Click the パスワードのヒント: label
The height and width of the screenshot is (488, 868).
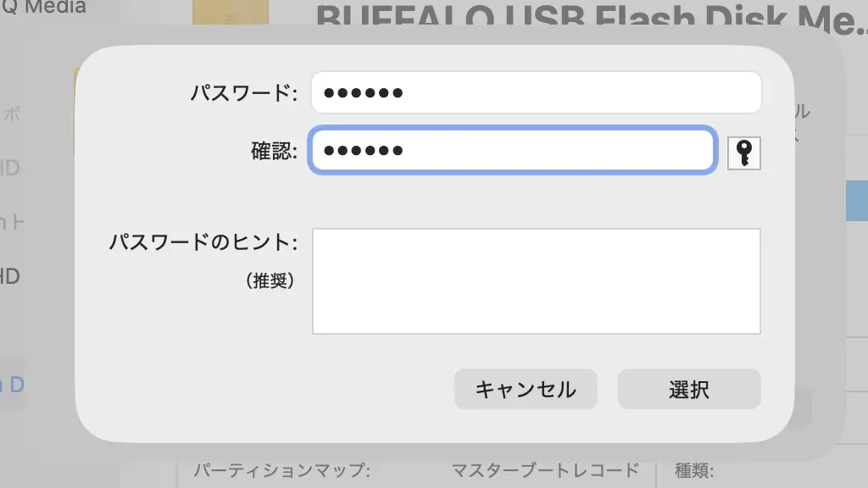point(203,243)
